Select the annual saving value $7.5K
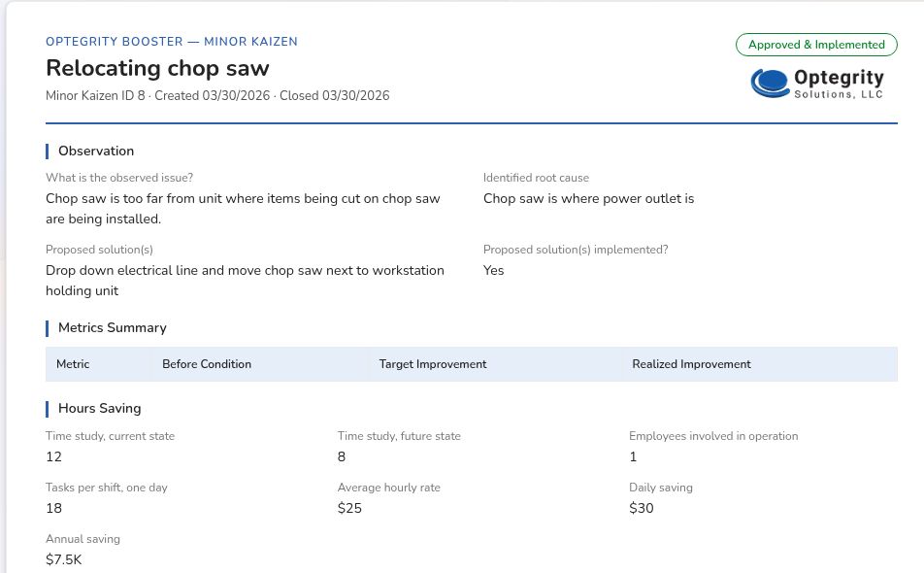 coord(64,559)
